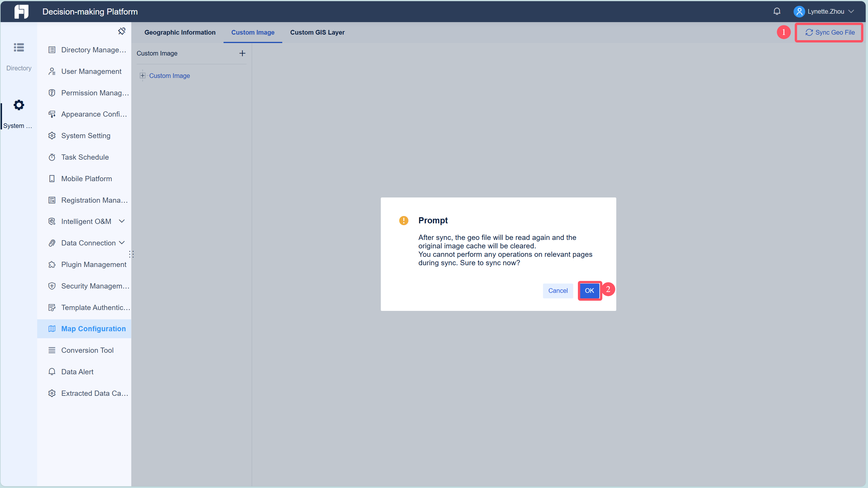The width and height of the screenshot is (868, 488).
Task: Click the Lynette.Zhou avatar icon
Action: [799, 11]
